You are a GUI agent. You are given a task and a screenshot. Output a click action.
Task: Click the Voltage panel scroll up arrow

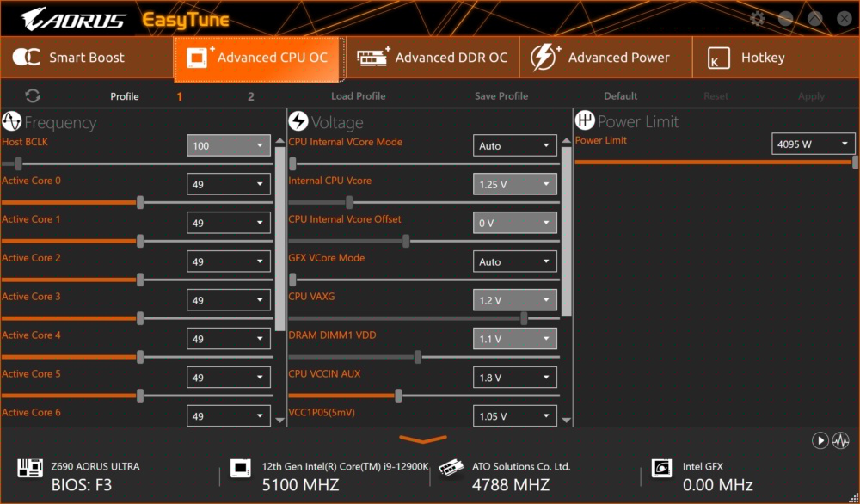pos(567,141)
